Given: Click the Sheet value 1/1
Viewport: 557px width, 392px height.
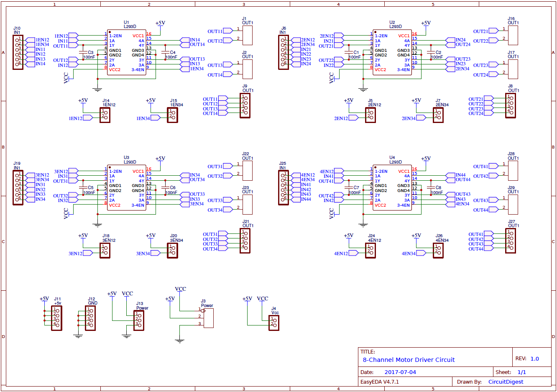Looking at the screenshot, I should pyautogui.click(x=521, y=372).
